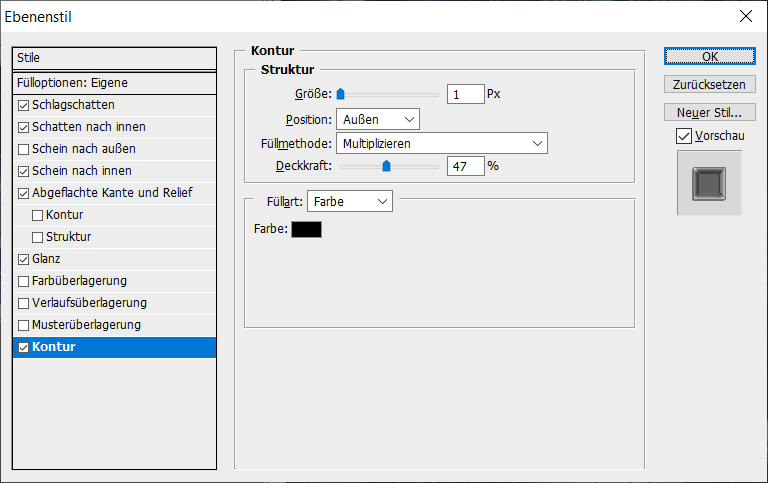Image resolution: width=768 pixels, height=483 pixels.
Task: Click the Neuer Stil... button
Action: (709, 112)
